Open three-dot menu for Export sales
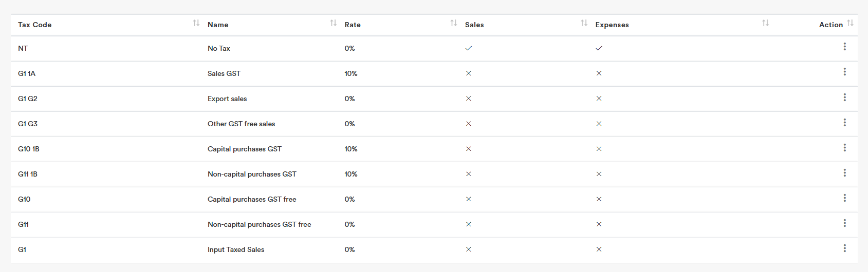Screen dimensions: 868x272 tap(844, 97)
